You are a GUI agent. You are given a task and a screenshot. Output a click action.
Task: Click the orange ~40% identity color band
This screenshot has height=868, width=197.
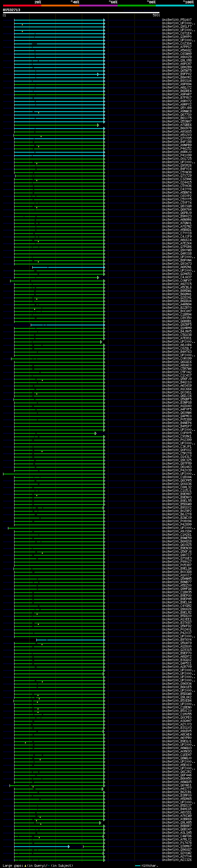point(60,6)
